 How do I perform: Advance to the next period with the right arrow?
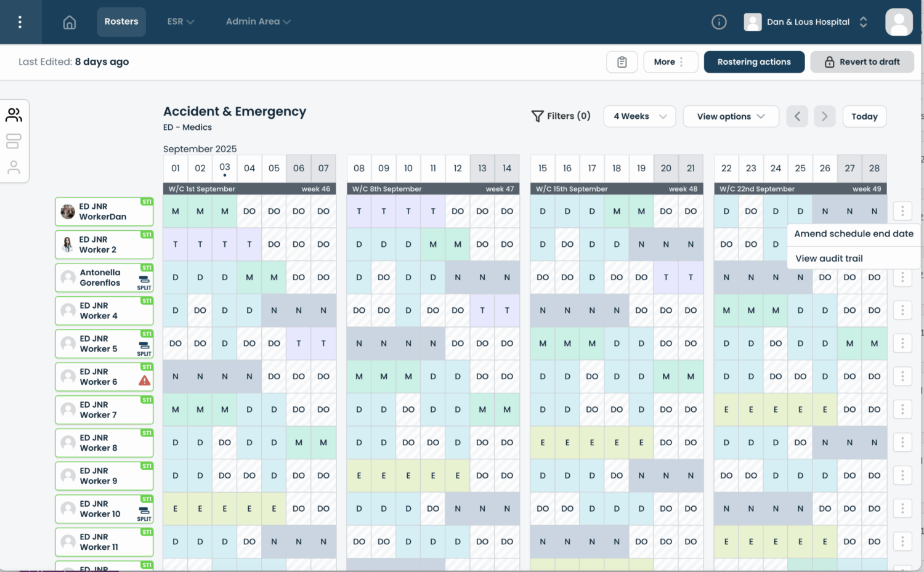[824, 116]
